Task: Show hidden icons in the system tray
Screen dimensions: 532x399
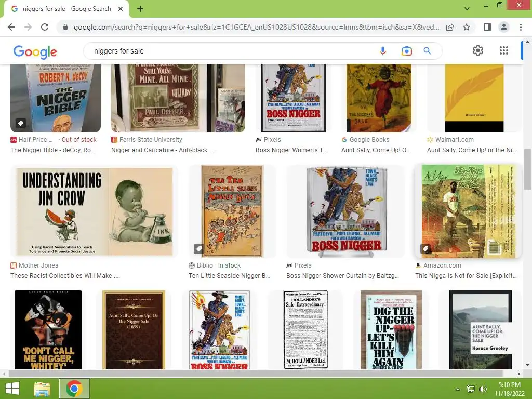Action: [x=458, y=389]
